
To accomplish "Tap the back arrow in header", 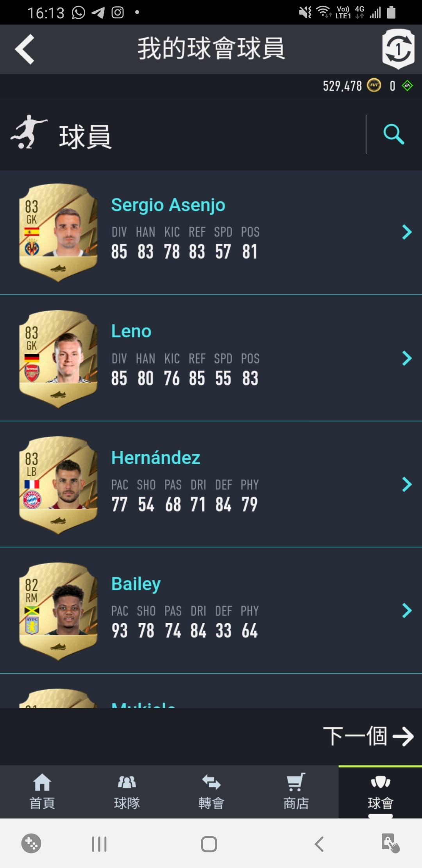I will click(x=25, y=49).
